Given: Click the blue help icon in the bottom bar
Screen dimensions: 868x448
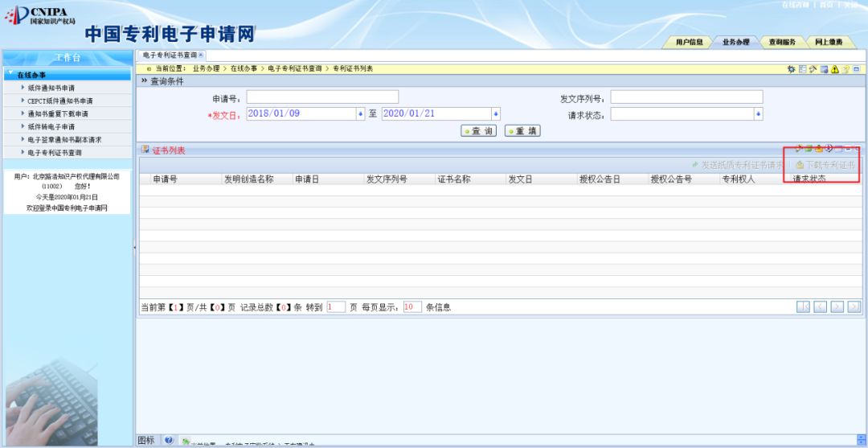Looking at the screenshot, I should (x=169, y=441).
